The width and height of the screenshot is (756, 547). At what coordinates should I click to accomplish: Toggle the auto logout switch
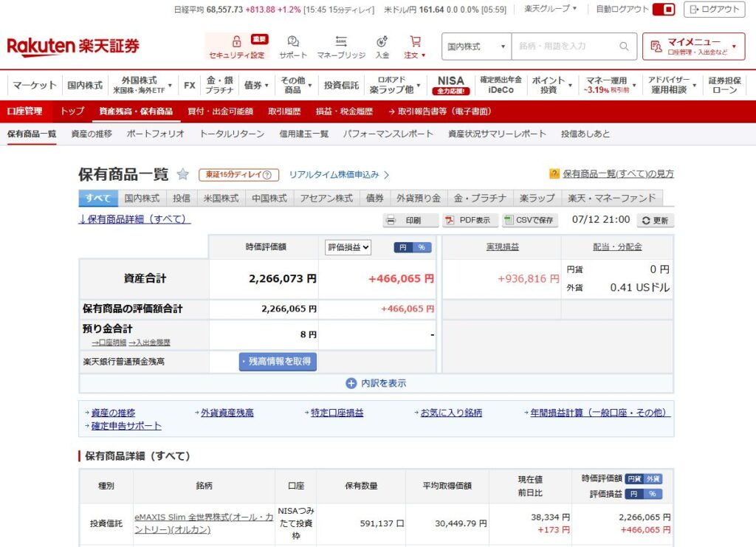(x=664, y=9)
